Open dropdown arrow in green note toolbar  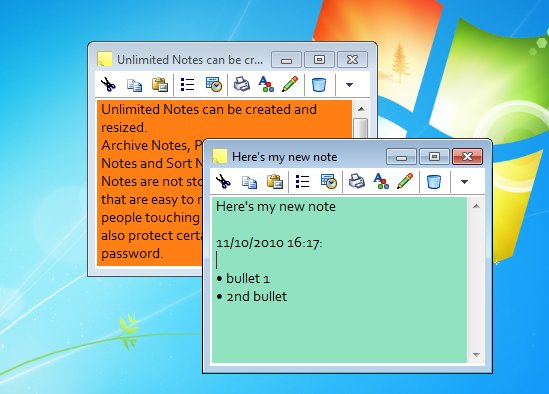pyautogui.click(x=464, y=182)
